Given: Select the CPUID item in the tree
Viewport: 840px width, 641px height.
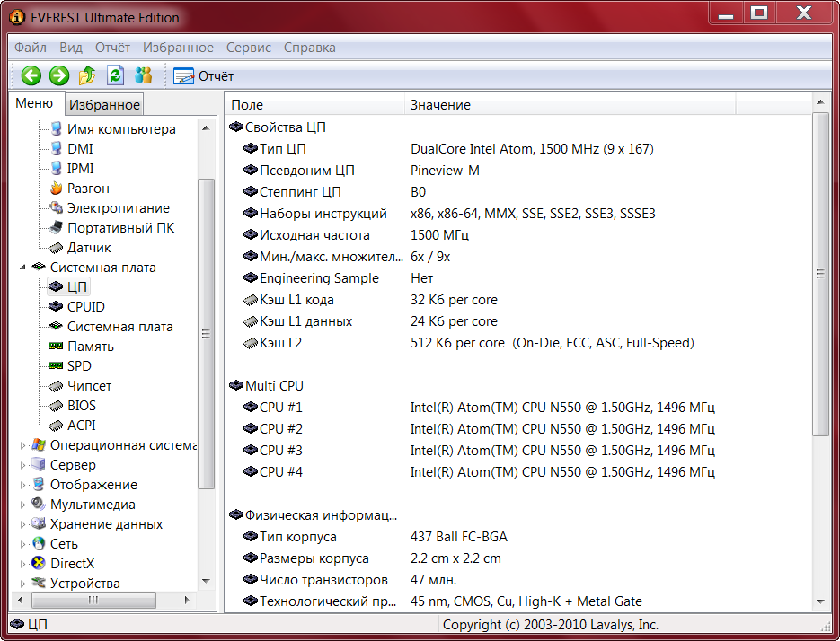Looking at the screenshot, I should tap(85, 307).
